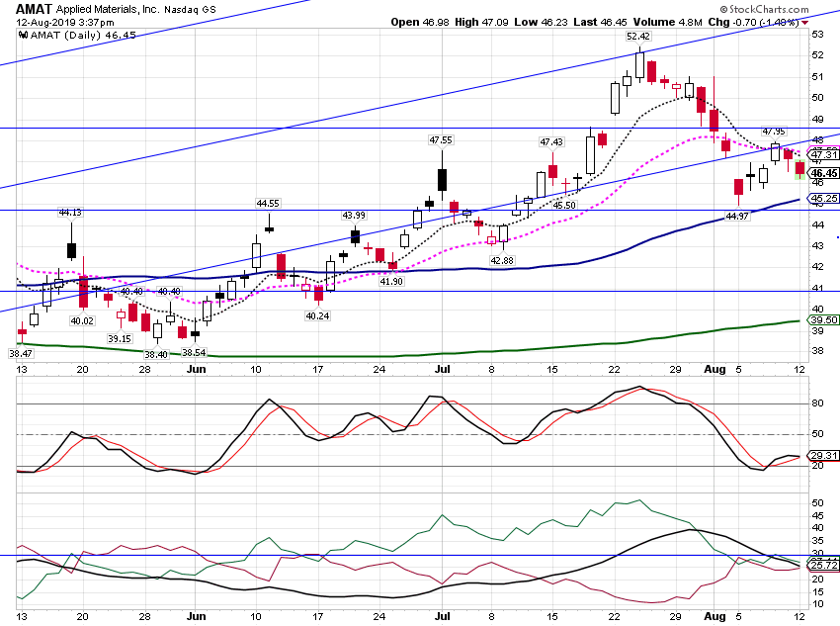Click the 42.88 low price label
Image resolution: width=840 pixels, height=626 pixels.
501,260
